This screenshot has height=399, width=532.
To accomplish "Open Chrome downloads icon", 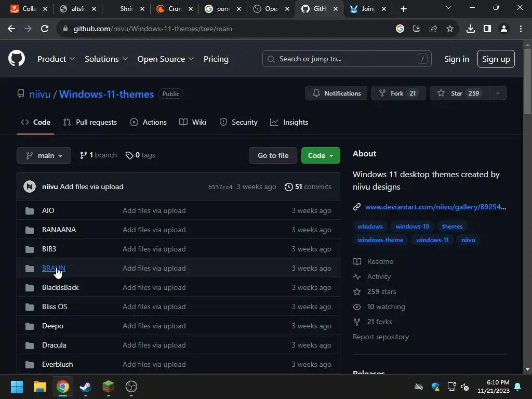I will [x=470, y=29].
